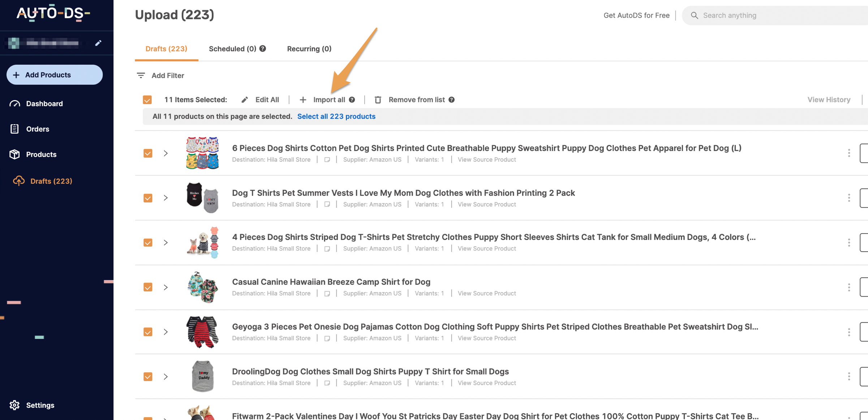Viewport: 868px width, 420px height.
Task: Open thumbnail of DroolingDog gray shirt
Action: 202,377
